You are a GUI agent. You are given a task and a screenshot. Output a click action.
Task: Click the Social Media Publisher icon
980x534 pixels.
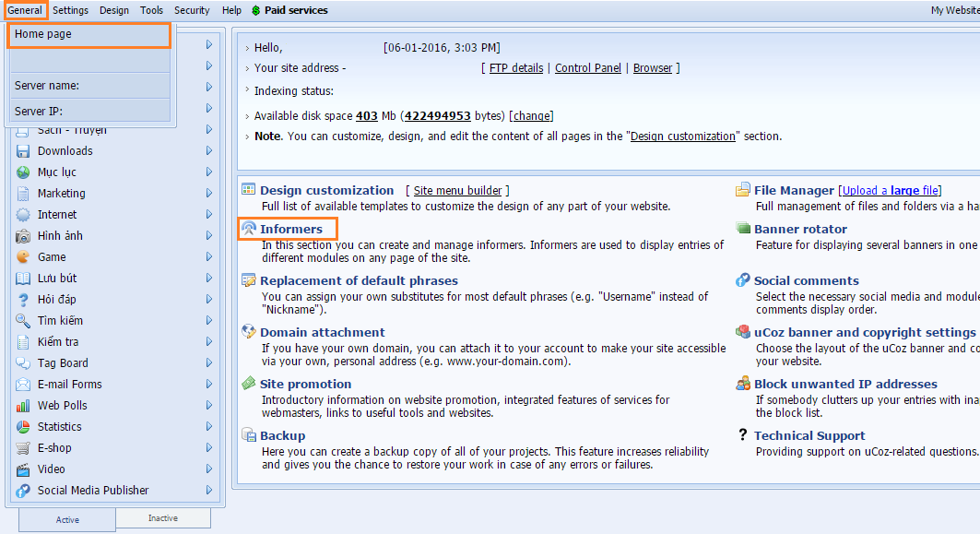point(23,491)
